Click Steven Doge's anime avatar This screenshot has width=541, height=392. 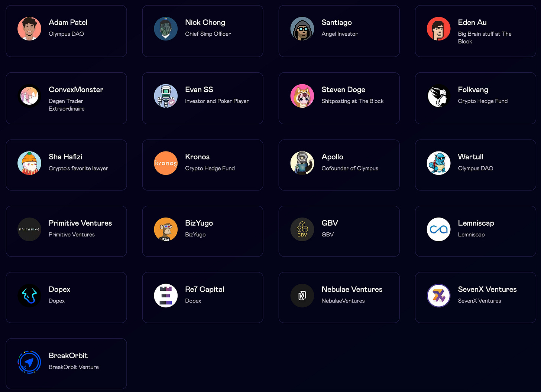tap(302, 96)
